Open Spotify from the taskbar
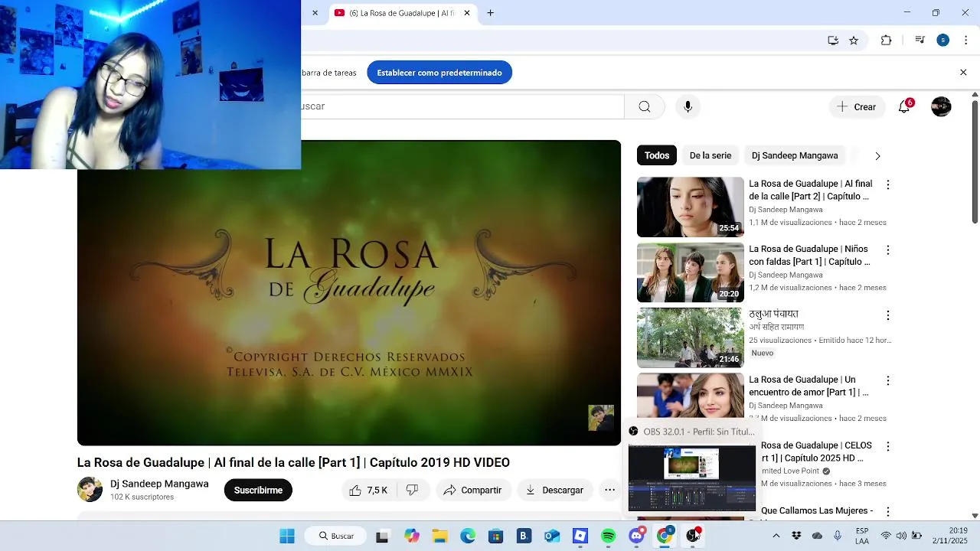The image size is (980, 551). [609, 536]
